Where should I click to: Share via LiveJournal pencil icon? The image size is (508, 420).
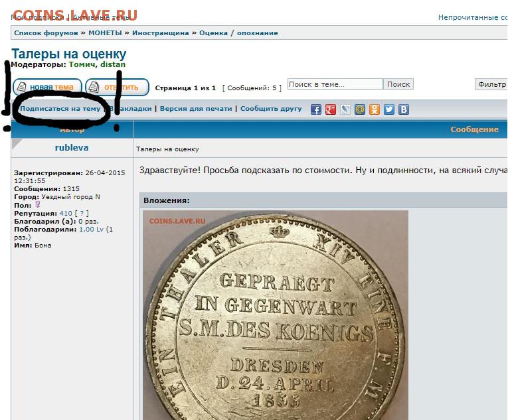coord(345,109)
